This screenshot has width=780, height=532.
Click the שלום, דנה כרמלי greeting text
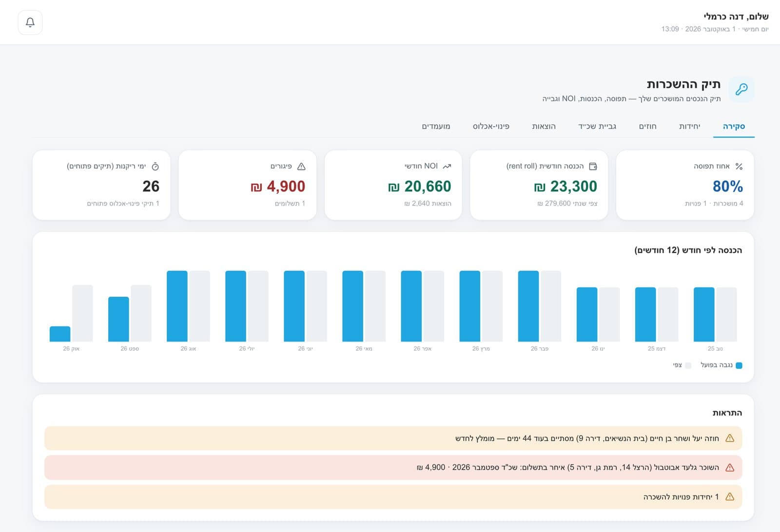coord(736,17)
